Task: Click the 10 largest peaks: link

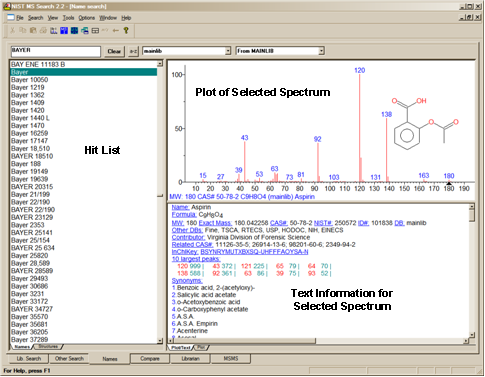Action: tap(196, 259)
